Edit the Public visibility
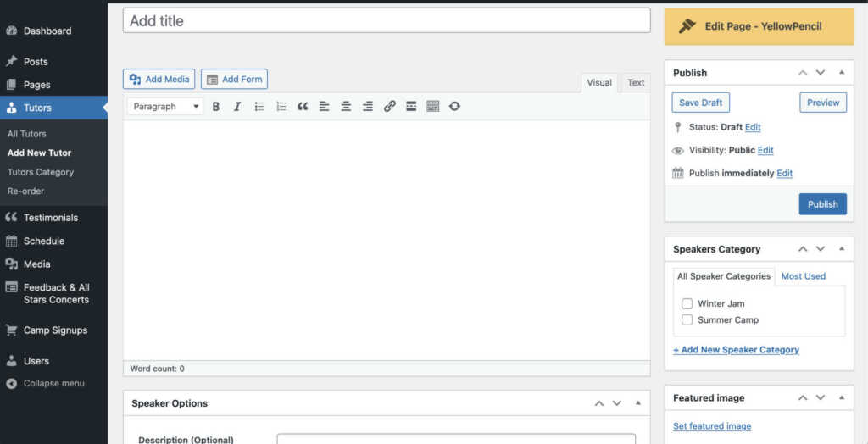This screenshot has height=444, width=868. 765,151
